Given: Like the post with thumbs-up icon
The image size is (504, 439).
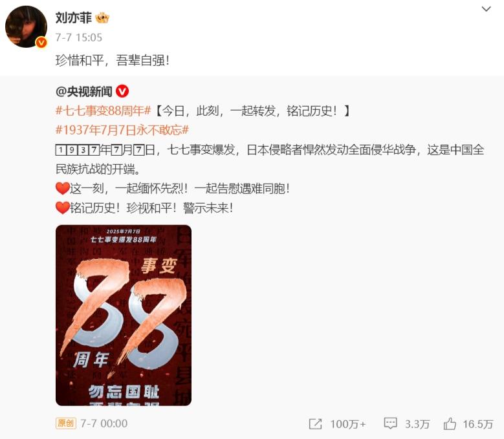Looking at the screenshot, I should point(450,424).
